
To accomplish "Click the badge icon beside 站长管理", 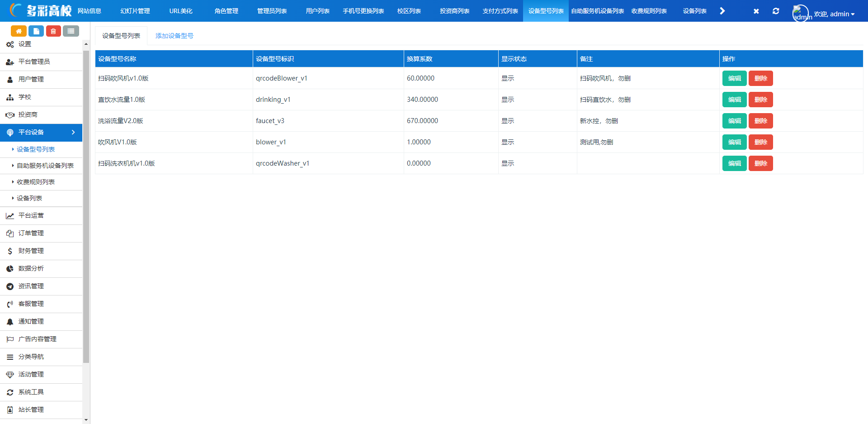I will (10, 410).
